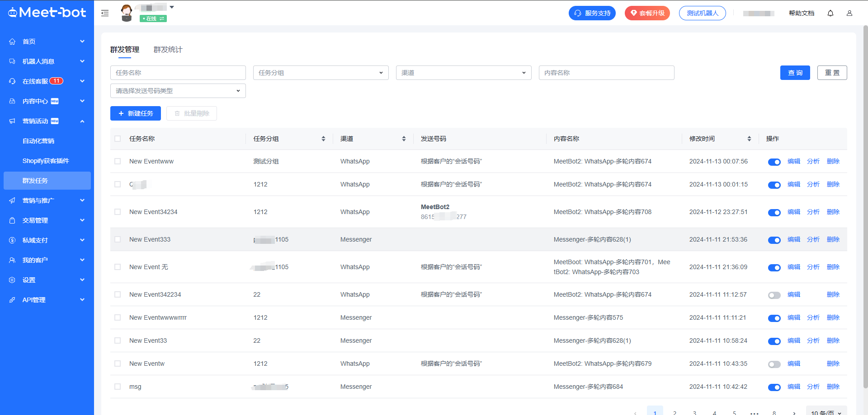Click the settings gear icon in sidebar
This screenshot has height=415, width=868.
pos(12,280)
